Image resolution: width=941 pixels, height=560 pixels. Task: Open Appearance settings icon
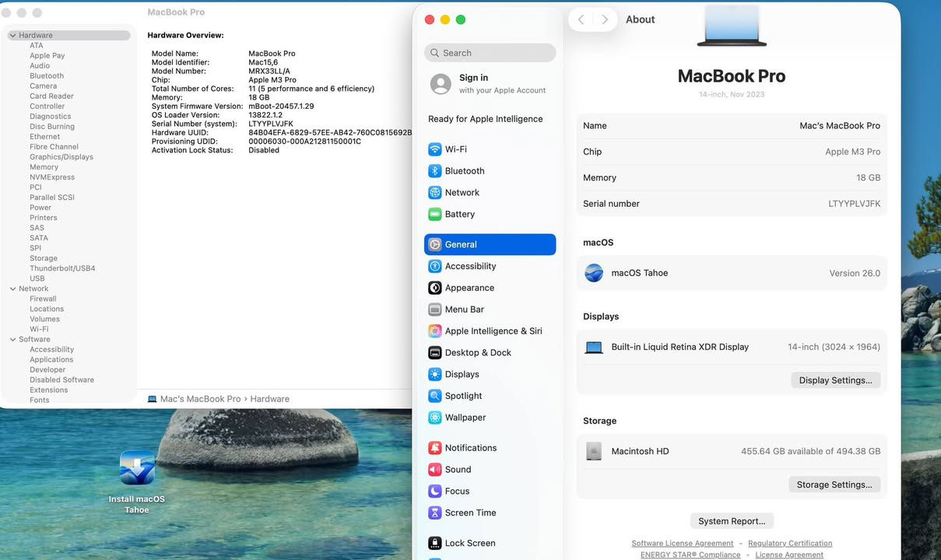[x=435, y=288]
